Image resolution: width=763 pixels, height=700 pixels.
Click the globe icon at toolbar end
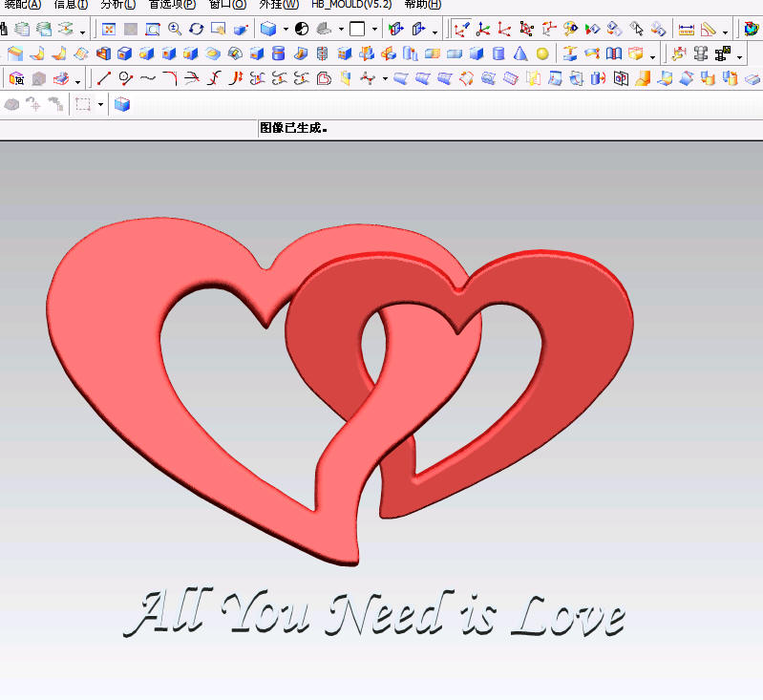[x=752, y=30]
